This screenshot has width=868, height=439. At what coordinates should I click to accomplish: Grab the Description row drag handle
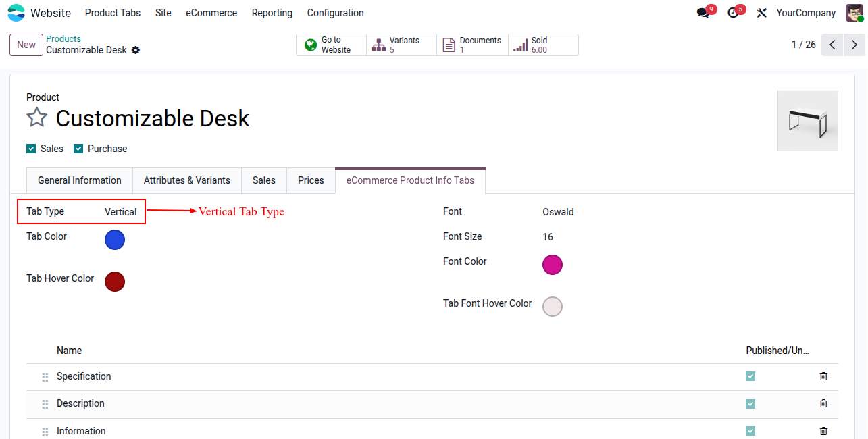coord(45,404)
